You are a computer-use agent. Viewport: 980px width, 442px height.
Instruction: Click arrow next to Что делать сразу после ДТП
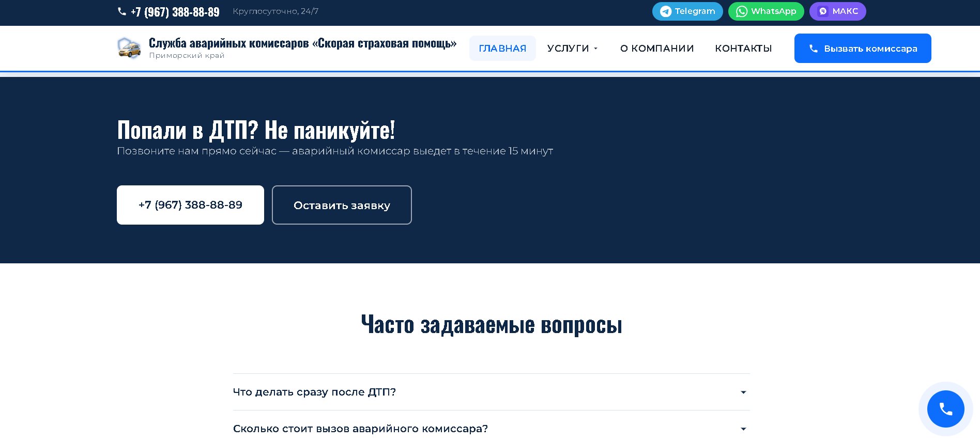click(743, 392)
